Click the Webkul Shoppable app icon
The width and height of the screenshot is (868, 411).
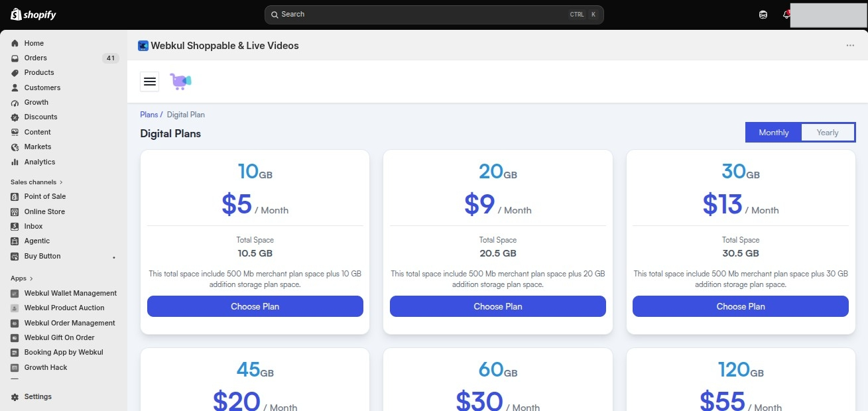pos(143,46)
